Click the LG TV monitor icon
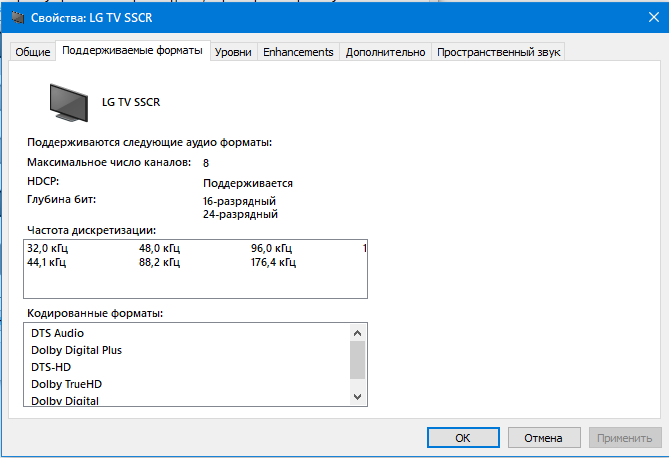 click(x=69, y=101)
